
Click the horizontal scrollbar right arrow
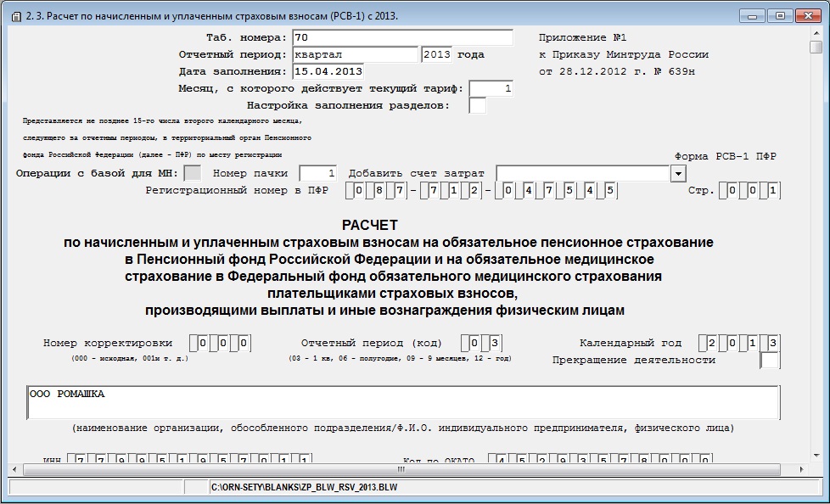click(801, 469)
